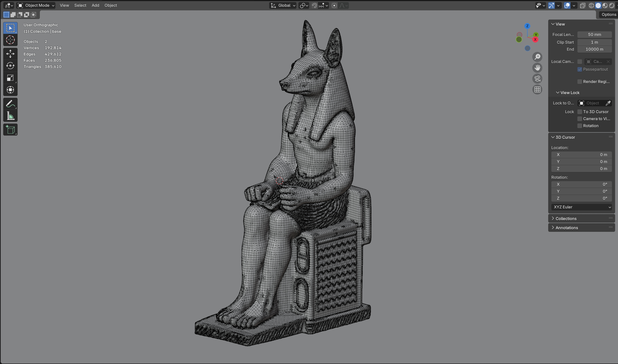Select the Measure tool

tap(10, 116)
